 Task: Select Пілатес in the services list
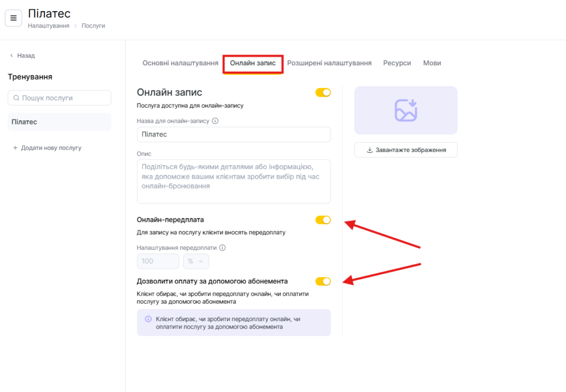click(59, 122)
